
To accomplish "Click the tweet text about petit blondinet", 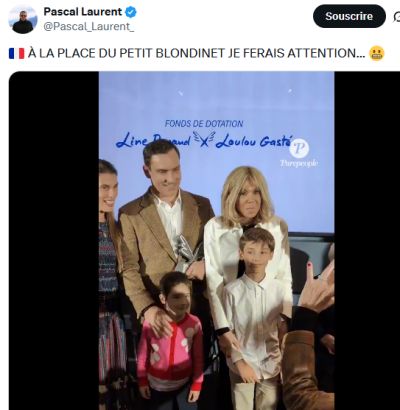I will coord(197,53).
